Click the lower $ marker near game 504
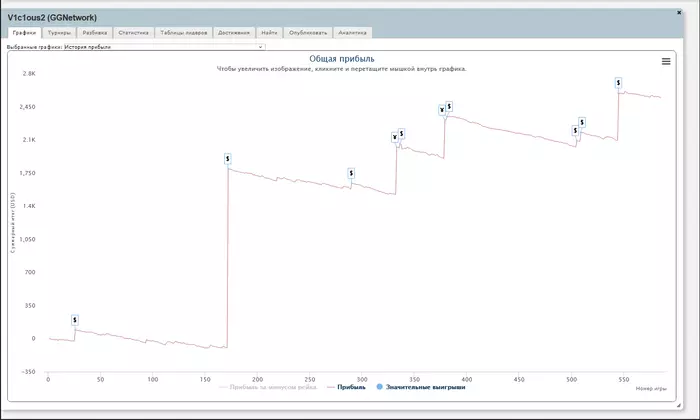 pos(575,130)
